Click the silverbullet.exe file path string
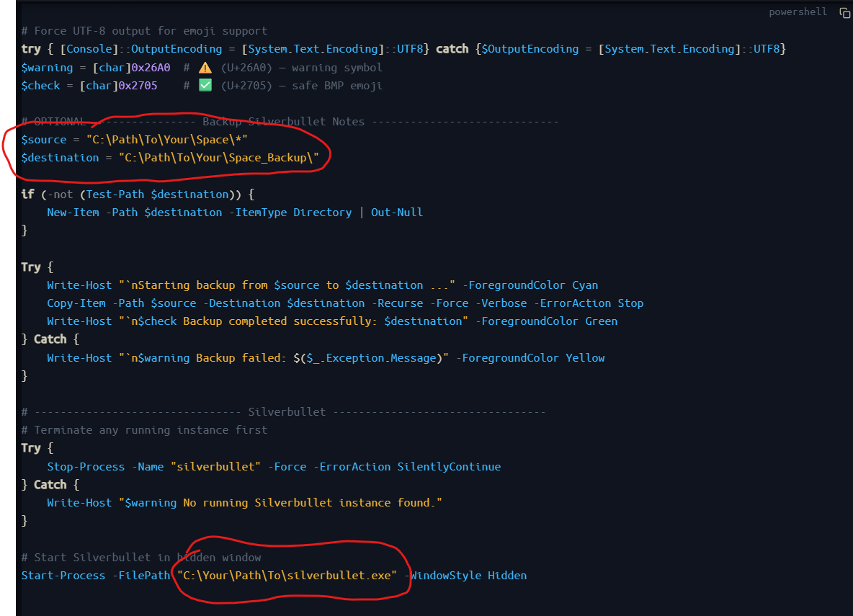Screen dimensions: 853x616 click(x=287, y=576)
